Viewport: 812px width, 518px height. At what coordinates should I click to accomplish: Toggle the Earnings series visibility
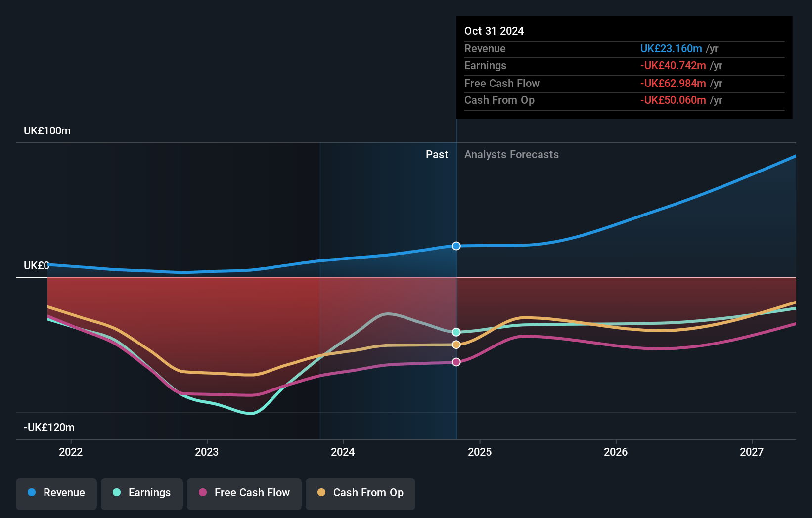point(142,493)
